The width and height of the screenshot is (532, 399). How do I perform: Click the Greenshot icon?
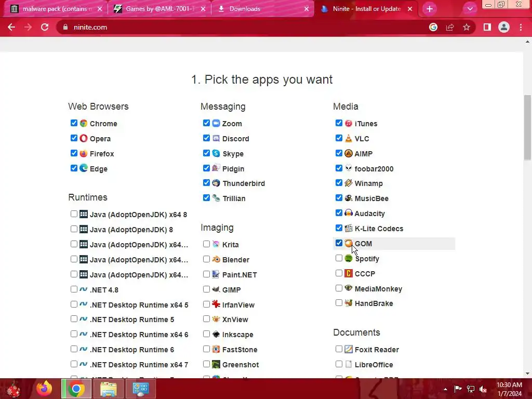[x=216, y=364]
